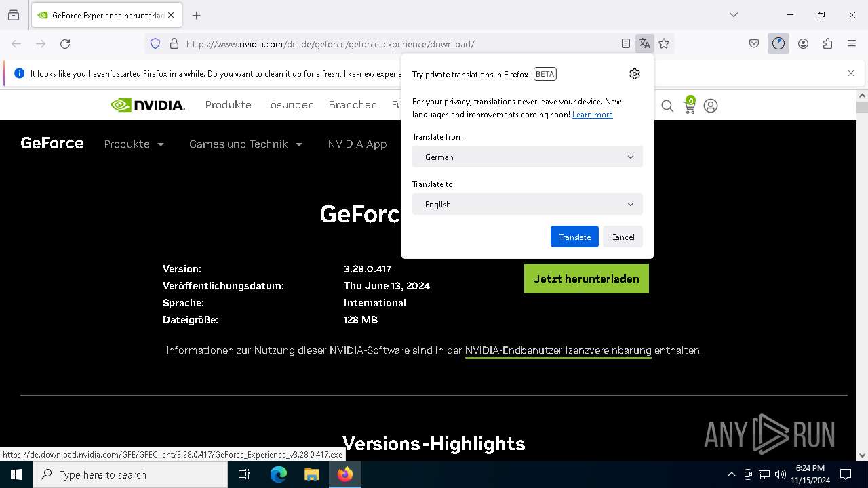Save page to Pocket

coord(754,44)
